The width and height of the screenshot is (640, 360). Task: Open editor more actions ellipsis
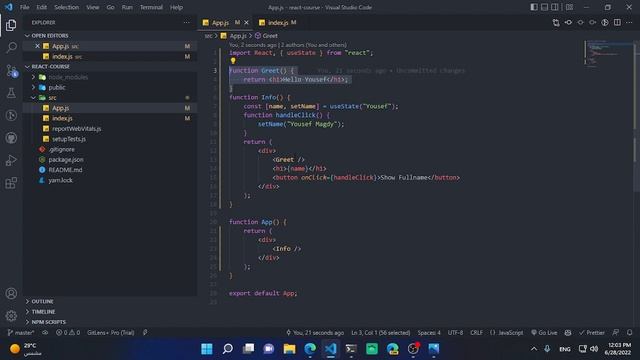[x=629, y=22]
